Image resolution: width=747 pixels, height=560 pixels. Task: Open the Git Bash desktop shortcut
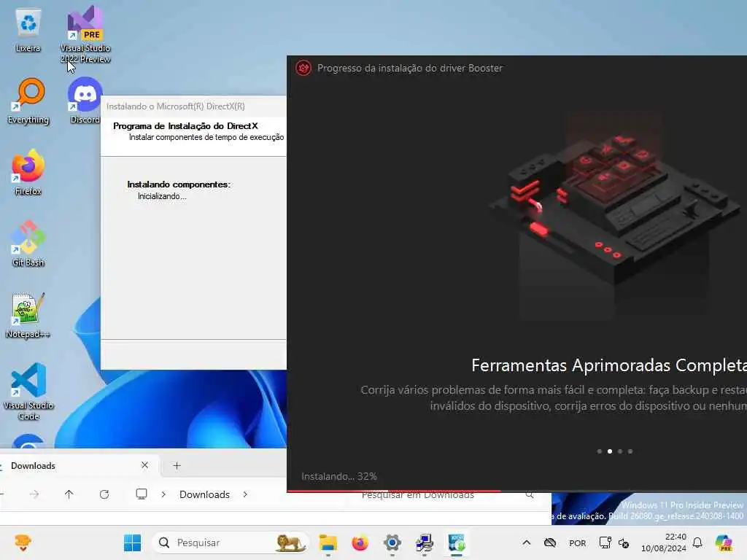[28, 244]
